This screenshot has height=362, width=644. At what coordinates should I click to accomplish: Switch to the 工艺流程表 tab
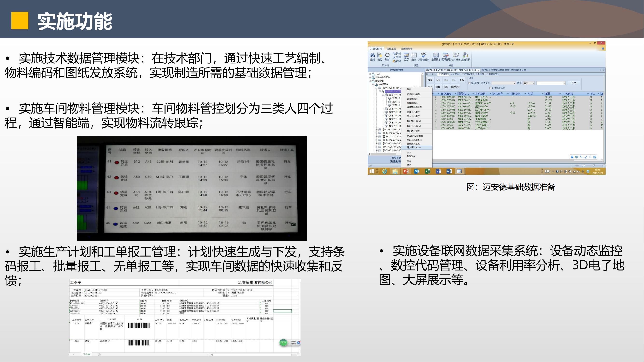tap(467, 74)
